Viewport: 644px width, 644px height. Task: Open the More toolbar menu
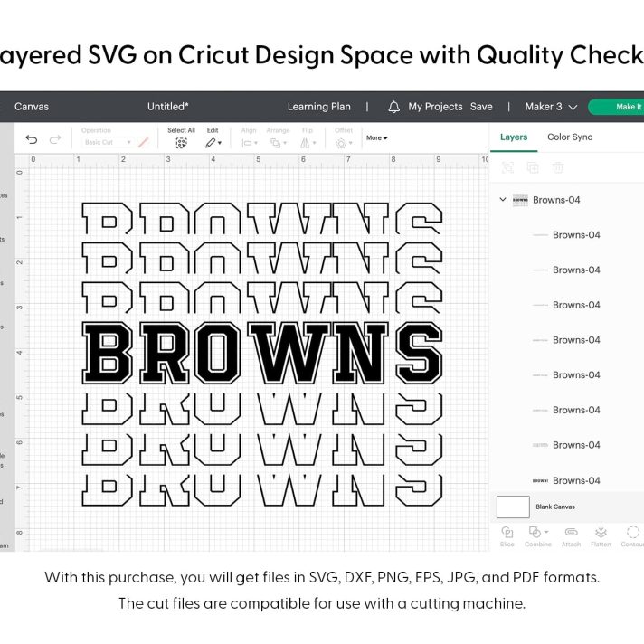point(376,138)
